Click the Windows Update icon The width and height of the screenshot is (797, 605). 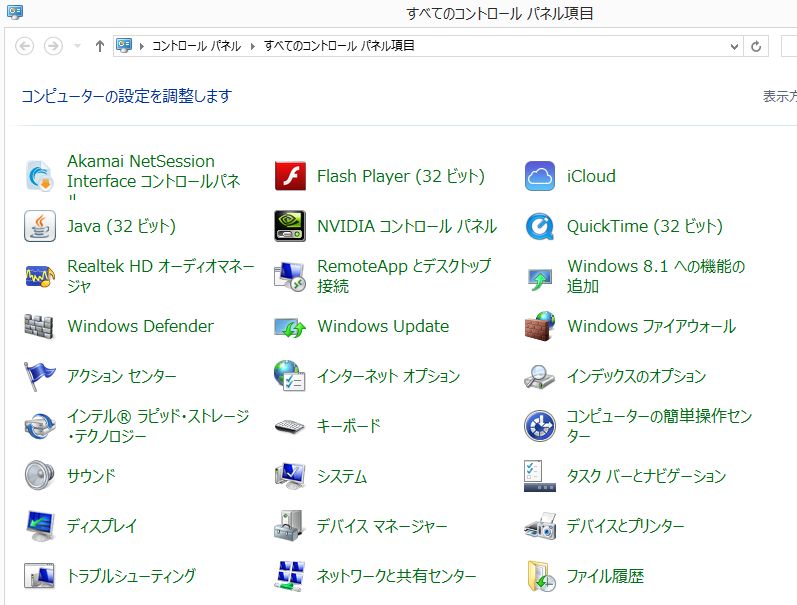tap(290, 328)
